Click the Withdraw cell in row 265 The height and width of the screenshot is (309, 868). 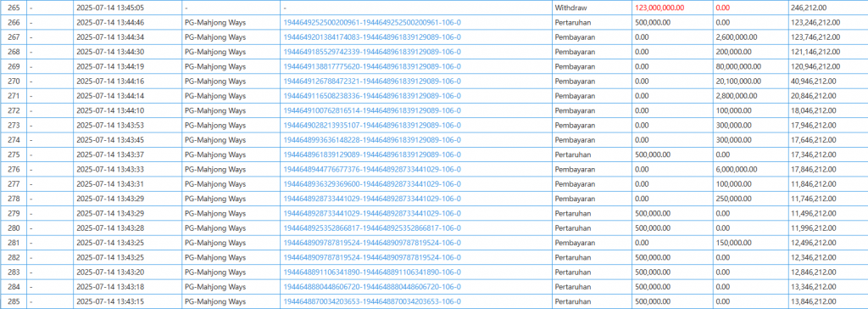[592, 8]
